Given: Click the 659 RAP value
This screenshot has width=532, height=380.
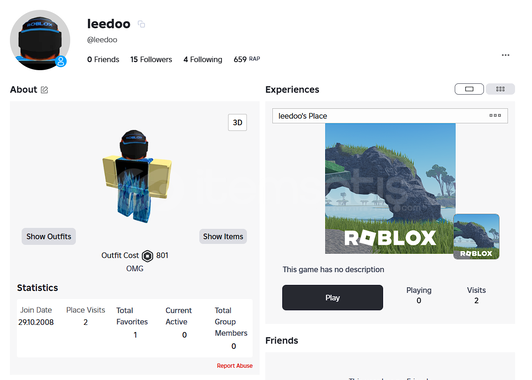Looking at the screenshot, I should tap(247, 59).
